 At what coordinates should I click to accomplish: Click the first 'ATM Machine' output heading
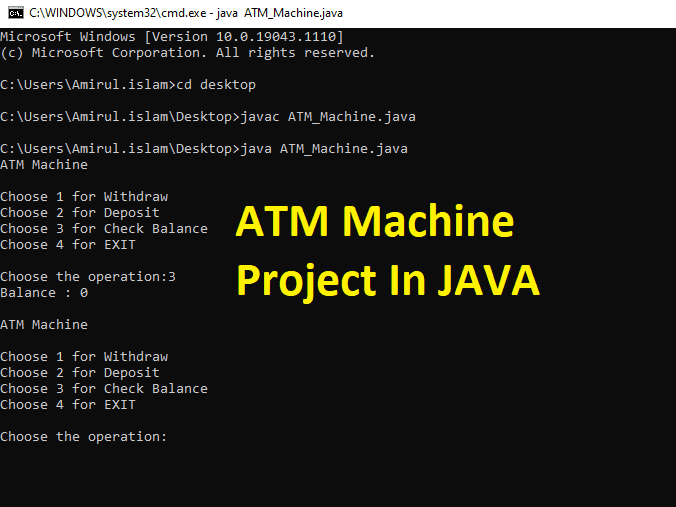click(44, 165)
